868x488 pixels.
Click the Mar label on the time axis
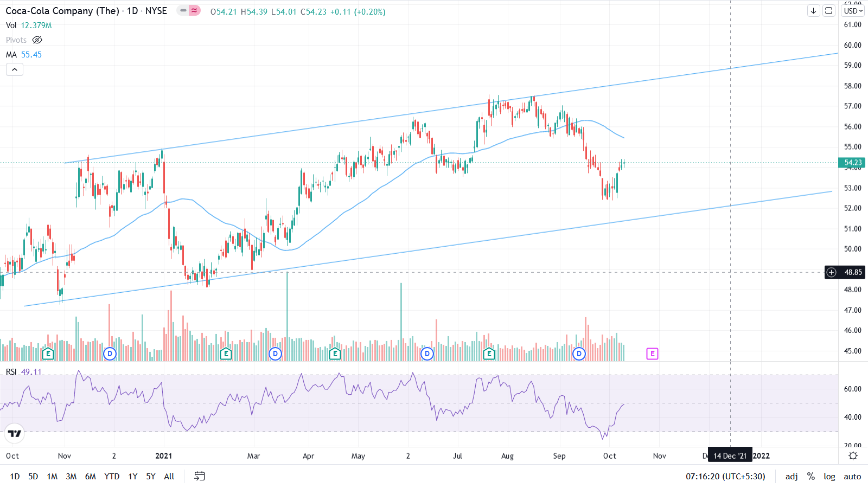253,455
